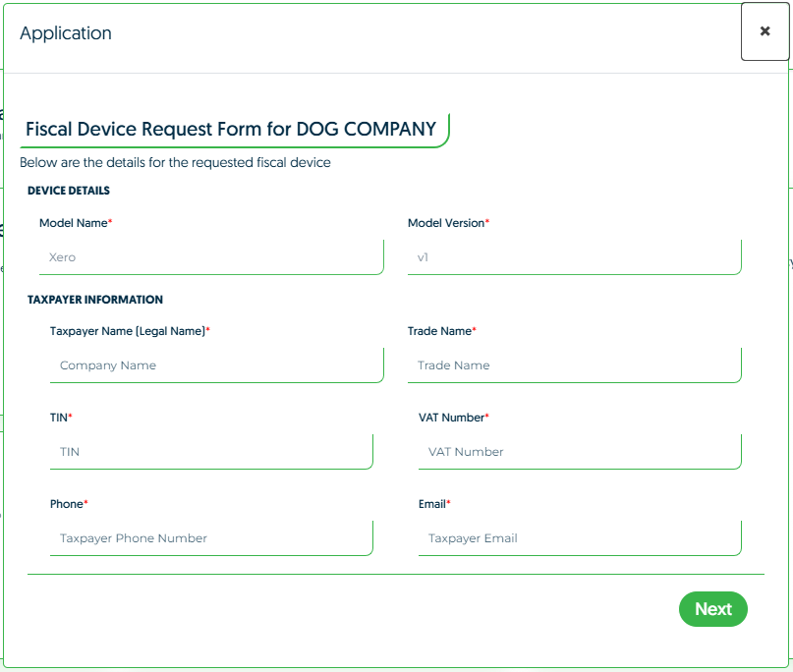
Task: Select the Company Name input field
Action: (x=216, y=365)
